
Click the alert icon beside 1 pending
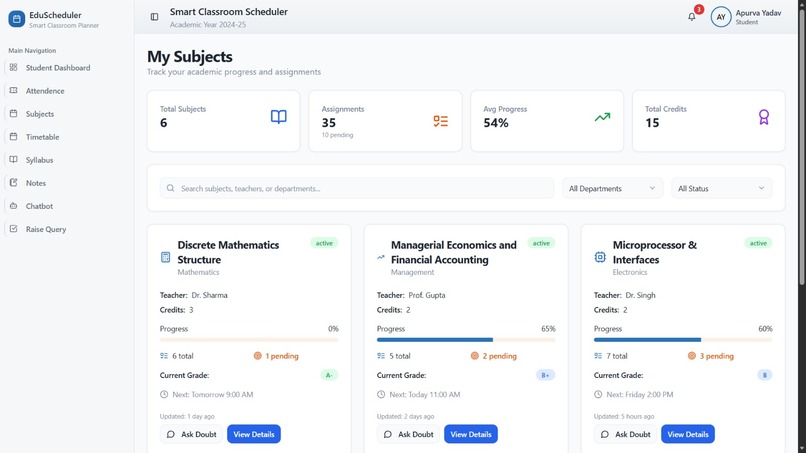point(258,356)
